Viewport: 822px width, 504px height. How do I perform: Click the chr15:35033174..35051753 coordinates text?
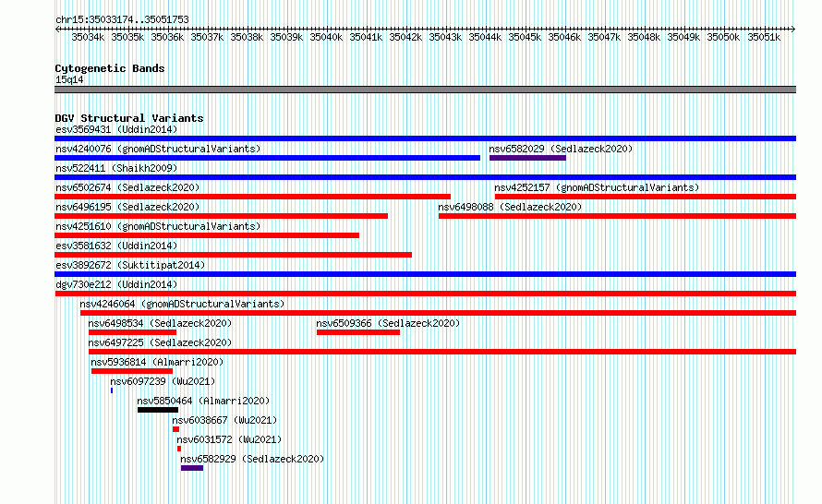(122, 19)
